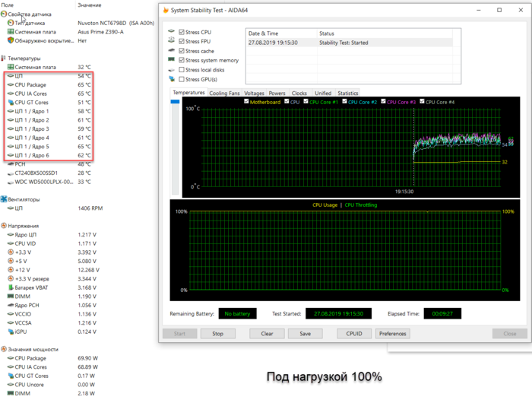
Task: Click the battery icon beside Батарея VBAT
Action: coord(11,287)
